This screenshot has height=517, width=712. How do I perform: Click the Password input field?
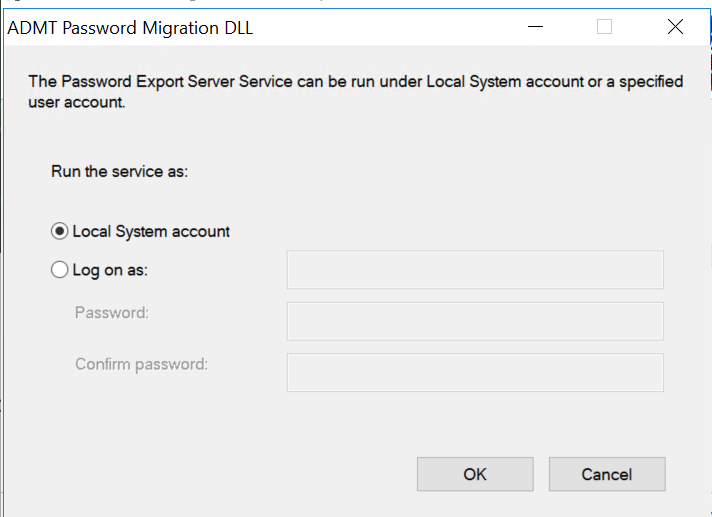click(x=475, y=321)
